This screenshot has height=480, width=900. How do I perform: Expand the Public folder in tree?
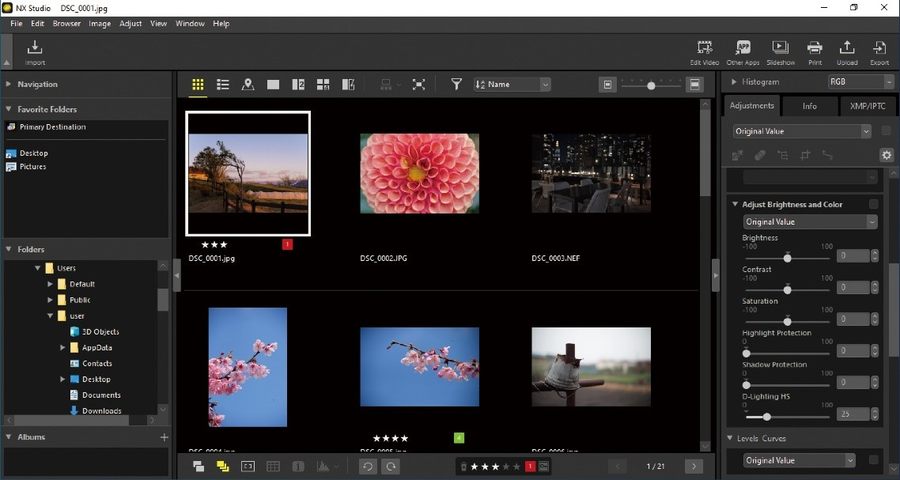[x=49, y=299]
